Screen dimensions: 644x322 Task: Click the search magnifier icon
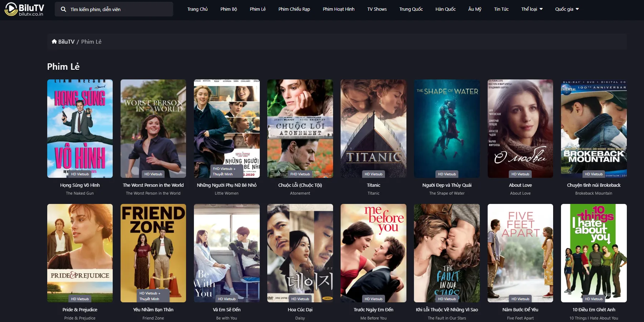63,9
